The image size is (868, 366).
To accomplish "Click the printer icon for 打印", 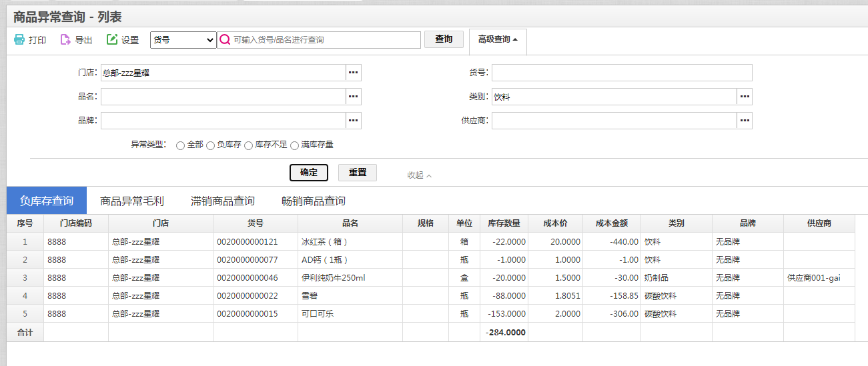I will (19, 40).
